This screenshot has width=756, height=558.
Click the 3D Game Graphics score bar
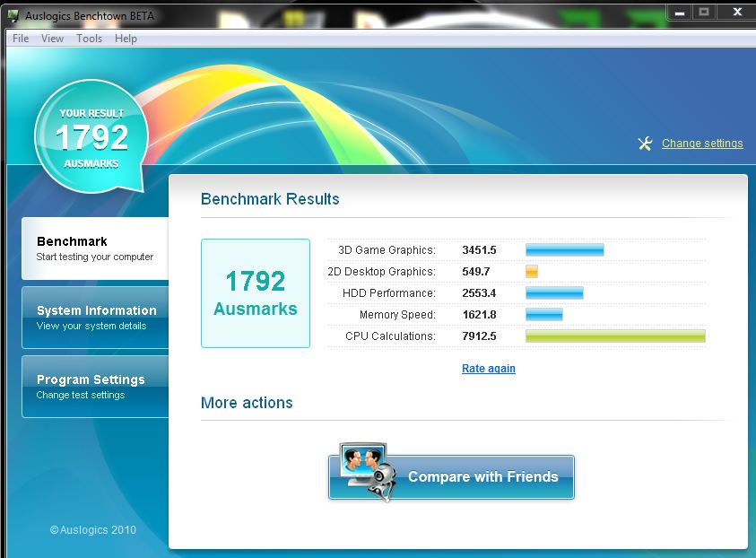565,249
